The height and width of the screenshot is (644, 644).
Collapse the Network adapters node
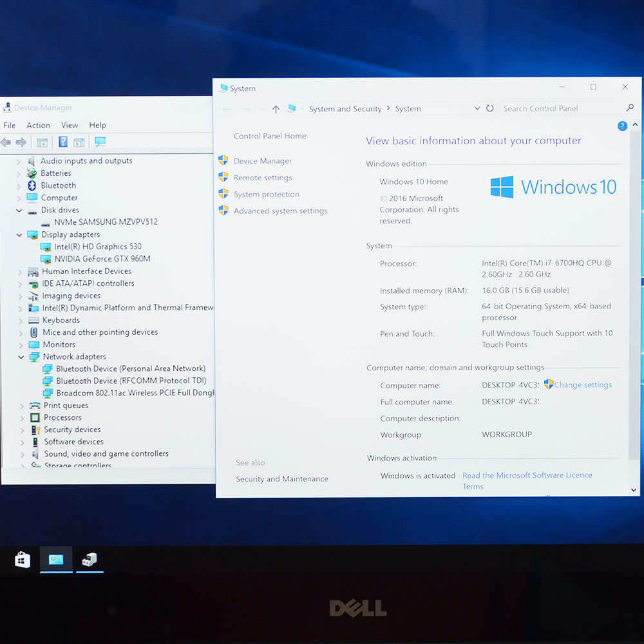pos(21,357)
